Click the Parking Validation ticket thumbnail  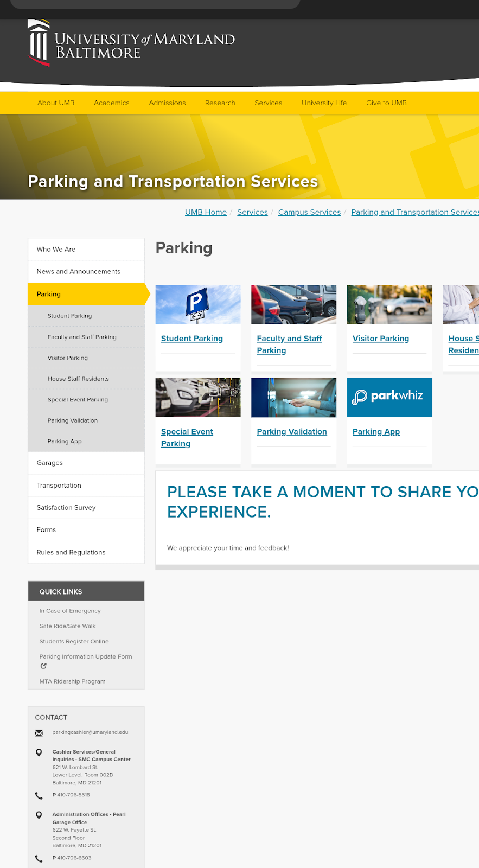click(x=293, y=398)
